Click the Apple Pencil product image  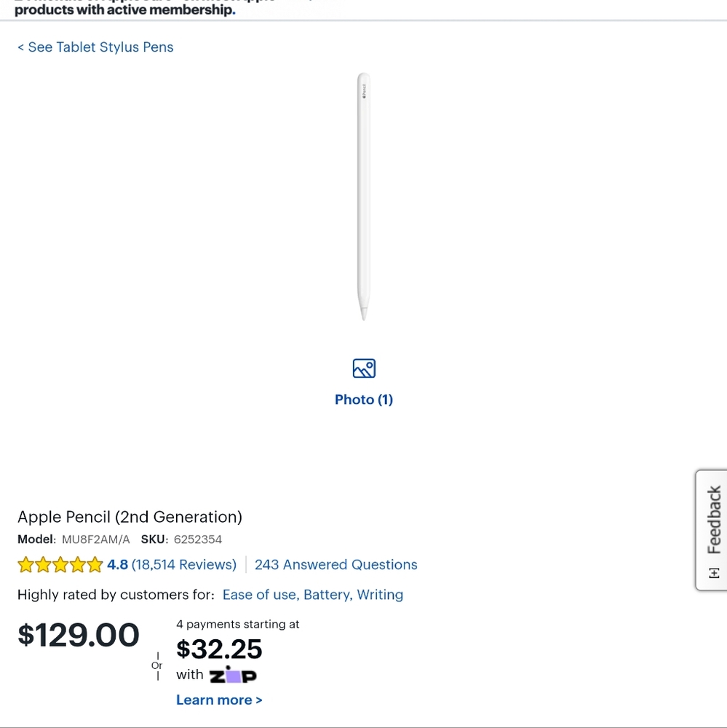tap(364, 197)
